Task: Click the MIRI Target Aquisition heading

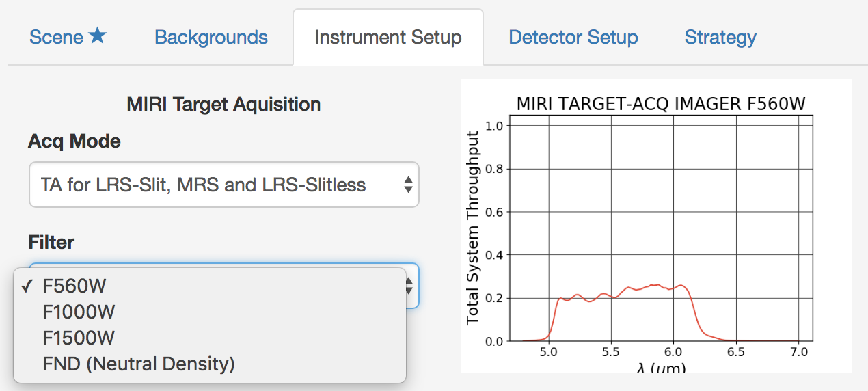Action: pyautogui.click(x=223, y=105)
